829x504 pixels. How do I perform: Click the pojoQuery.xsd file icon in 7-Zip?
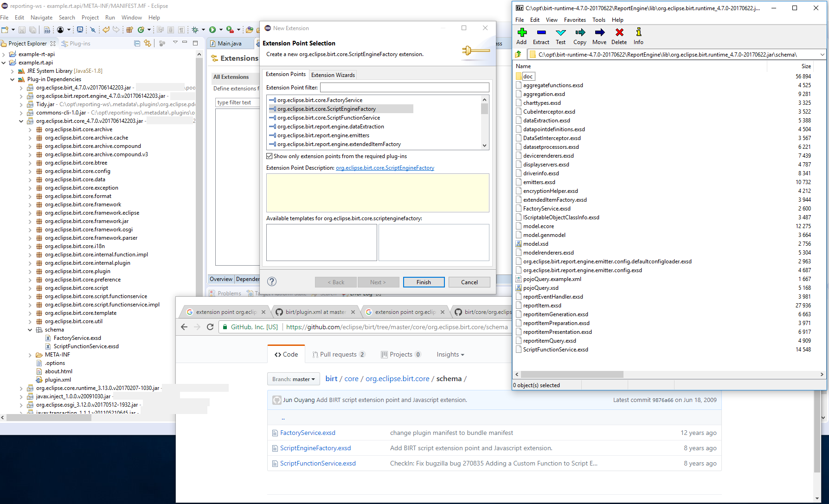point(519,288)
